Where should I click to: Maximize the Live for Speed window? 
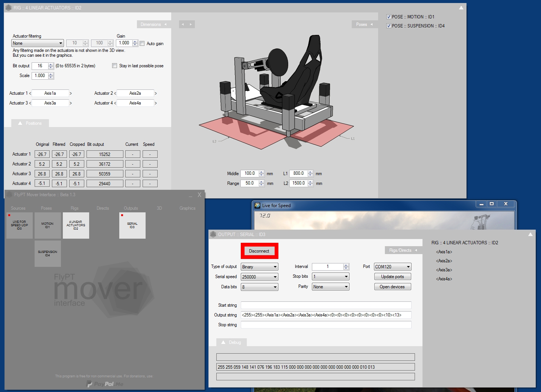[x=492, y=204]
